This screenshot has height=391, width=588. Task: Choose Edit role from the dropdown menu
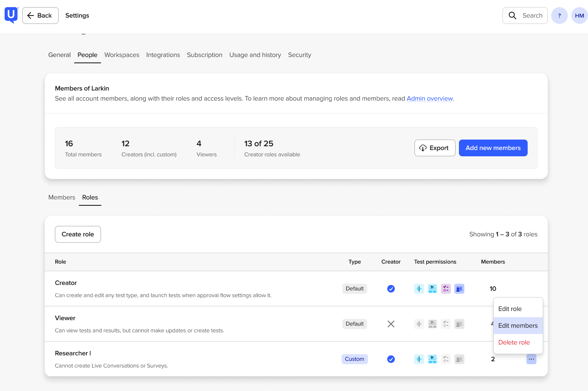(510, 309)
